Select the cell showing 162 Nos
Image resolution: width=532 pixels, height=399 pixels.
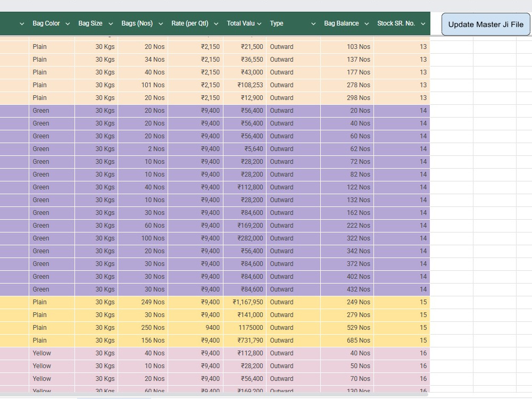pyautogui.click(x=347, y=213)
